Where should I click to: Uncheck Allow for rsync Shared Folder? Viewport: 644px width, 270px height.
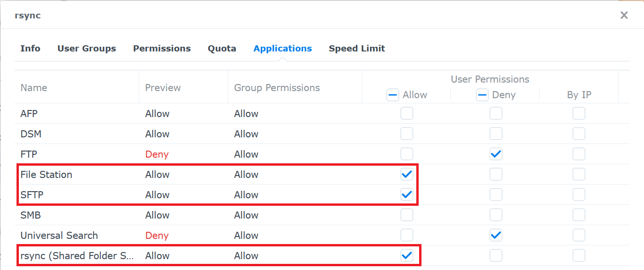(x=407, y=255)
